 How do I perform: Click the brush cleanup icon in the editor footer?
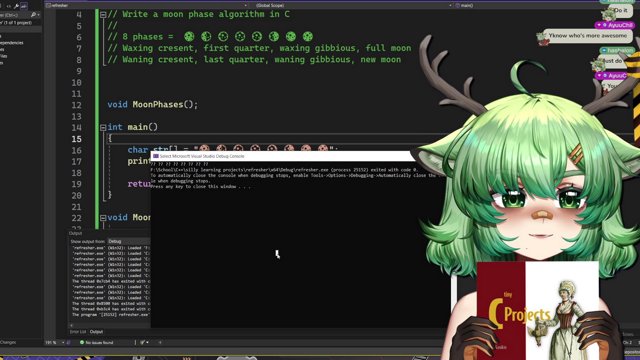tap(142, 342)
